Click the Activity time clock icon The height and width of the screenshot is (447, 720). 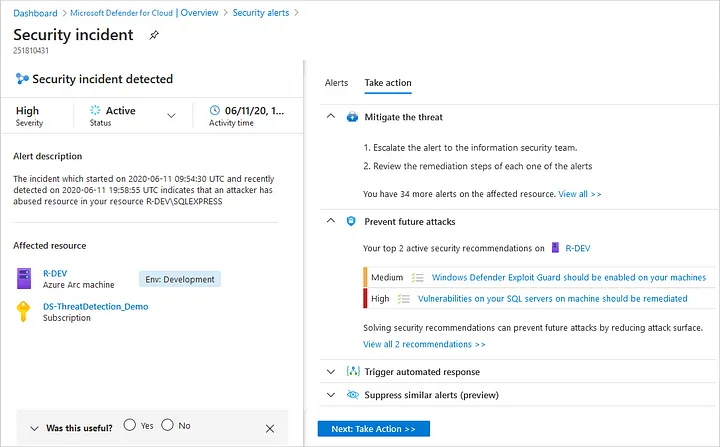(214, 110)
